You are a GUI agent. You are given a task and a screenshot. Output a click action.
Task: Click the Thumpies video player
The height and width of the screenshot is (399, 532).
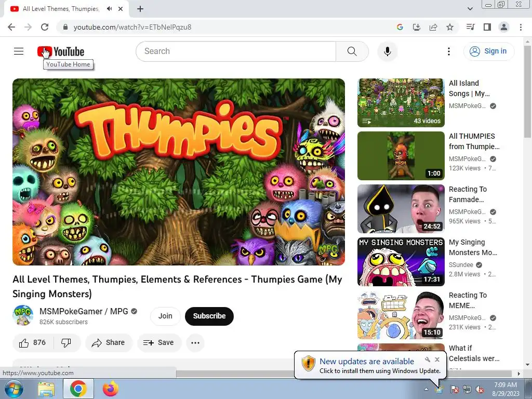click(x=179, y=171)
